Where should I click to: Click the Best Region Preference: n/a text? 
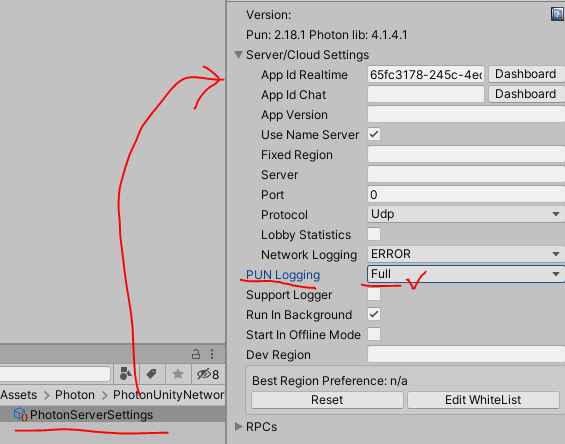click(x=330, y=381)
